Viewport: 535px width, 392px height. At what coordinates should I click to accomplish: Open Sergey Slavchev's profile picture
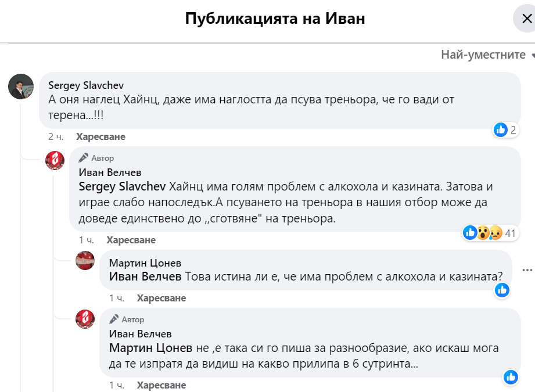(20, 87)
